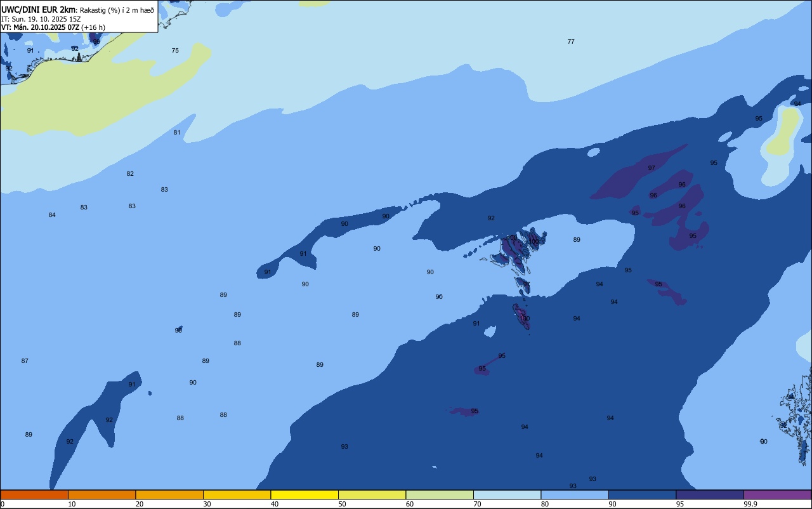Click the "81" humidity value on the map
The height and width of the screenshot is (509, 812).
(x=177, y=132)
